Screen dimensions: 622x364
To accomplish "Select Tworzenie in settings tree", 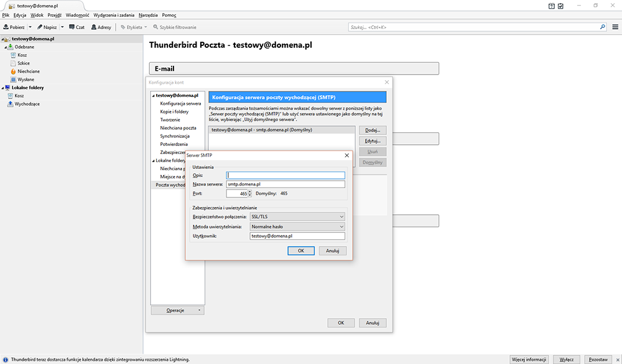I will [x=170, y=120].
